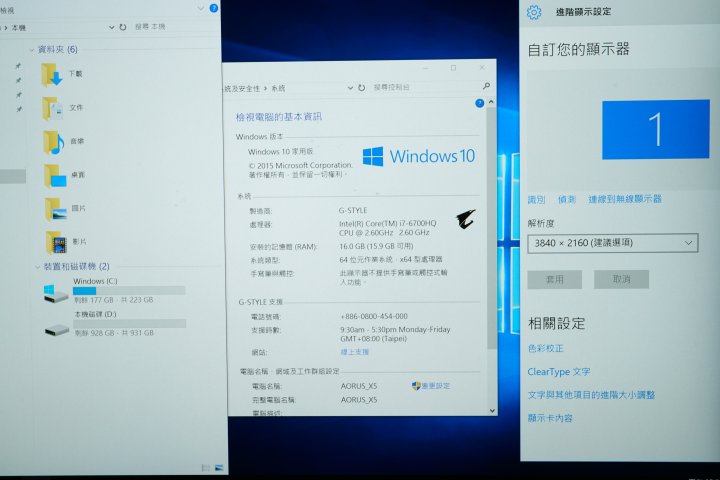Click the 電腦名稱 AORUS_X5 value
Screen dimensions: 720x480
click(x=359, y=386)
